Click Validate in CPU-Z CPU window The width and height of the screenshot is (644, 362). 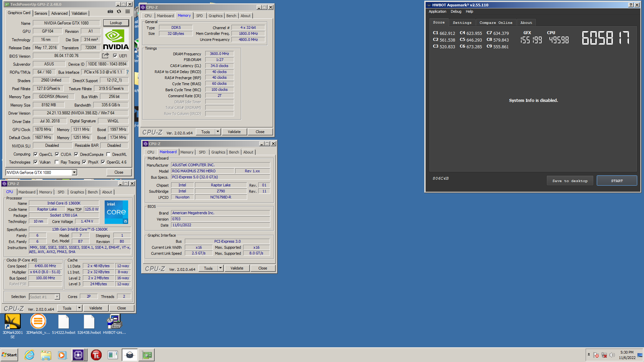[x=96, y=308]
